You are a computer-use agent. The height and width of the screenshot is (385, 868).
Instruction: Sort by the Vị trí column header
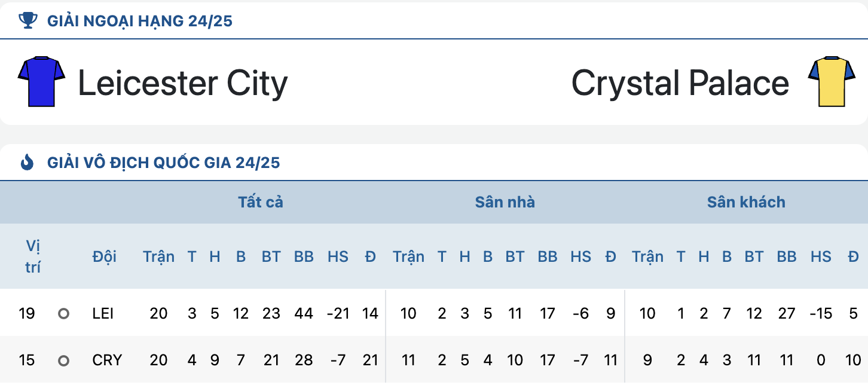[x=33, y=256]
